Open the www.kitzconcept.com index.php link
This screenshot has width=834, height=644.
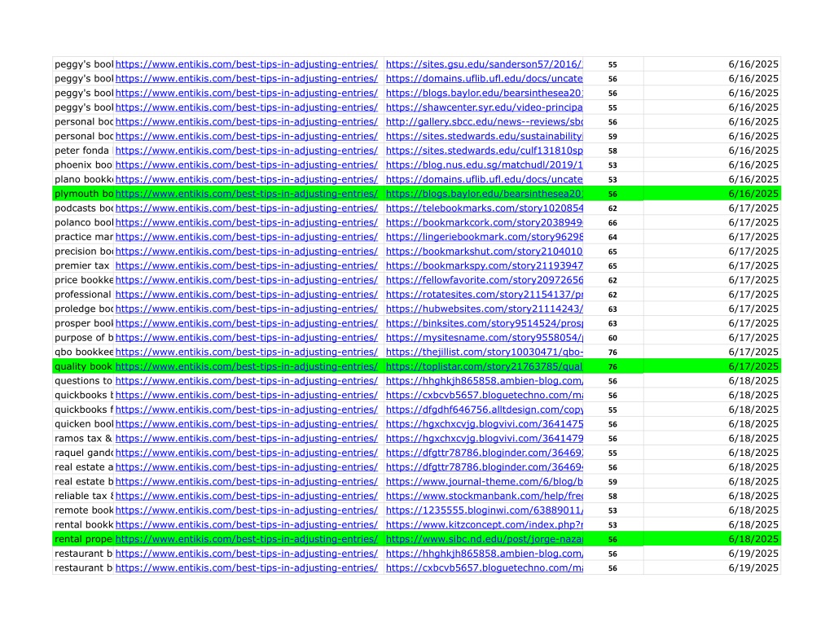click(x=484, y=524)
